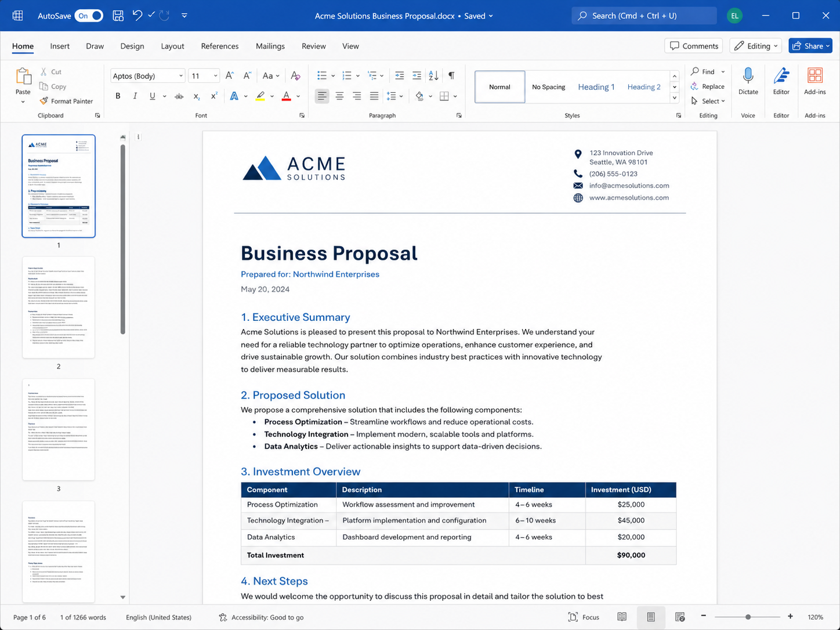Screen dimensions: 840x630
Task: Open the Comments pane
Action: 694,46
